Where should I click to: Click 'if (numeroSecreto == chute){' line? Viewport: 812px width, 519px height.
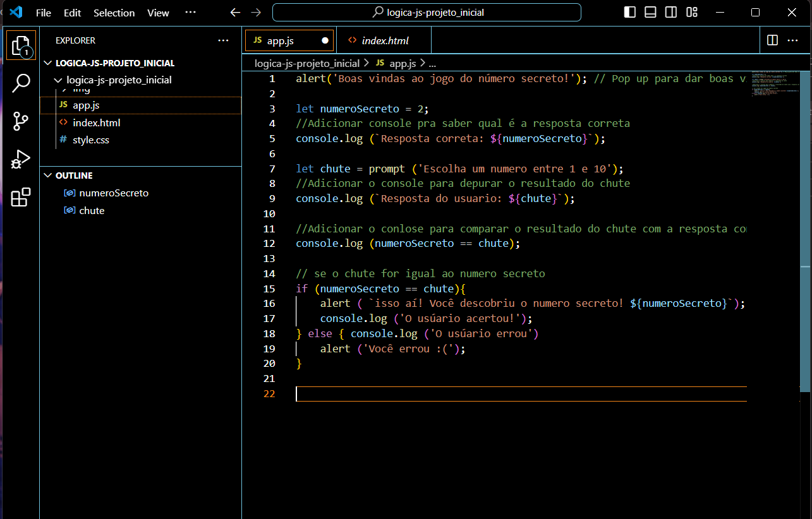click(x=380, y=289)
